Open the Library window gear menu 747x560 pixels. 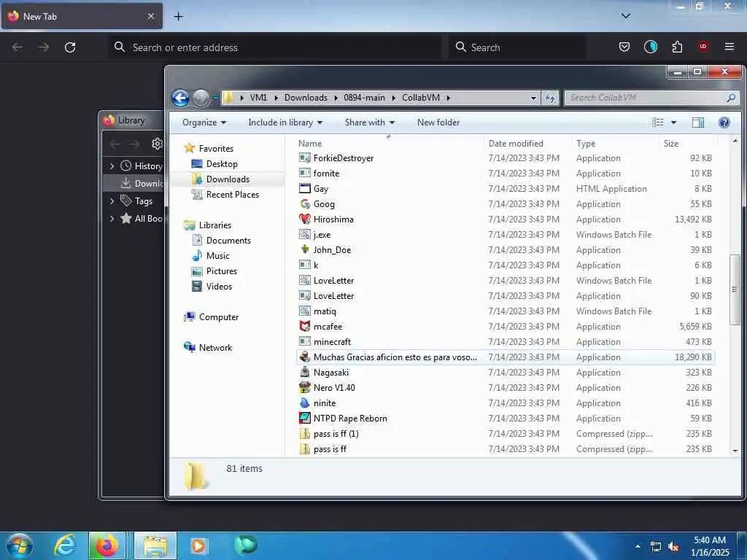pos(158,144)
